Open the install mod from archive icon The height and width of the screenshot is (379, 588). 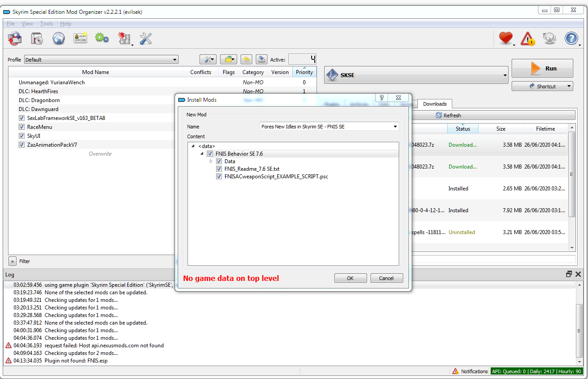click(14, 38)
